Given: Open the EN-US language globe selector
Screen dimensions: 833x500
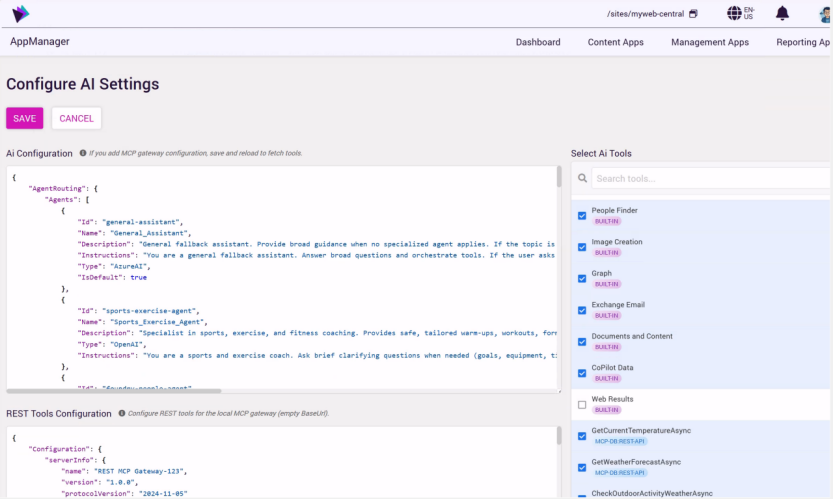Looking at the screenshot, I should [x=741, y=13].
